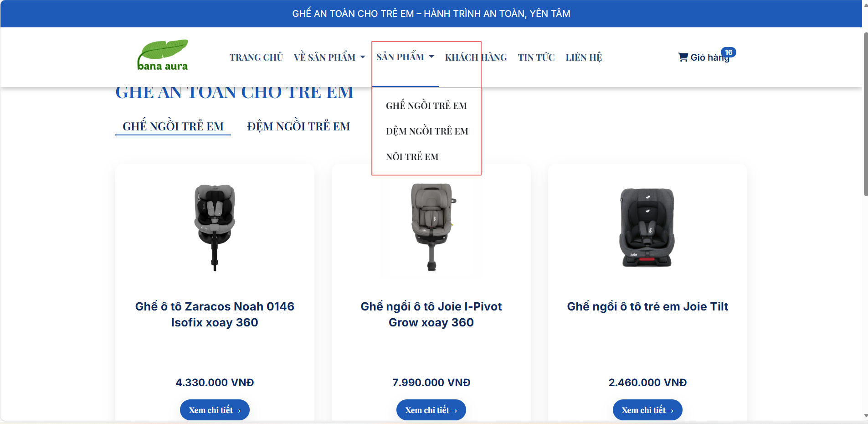Select NÔI TRẺ EM menu entry
Viewport: 868px width, 424px height.
coord(412,157)
